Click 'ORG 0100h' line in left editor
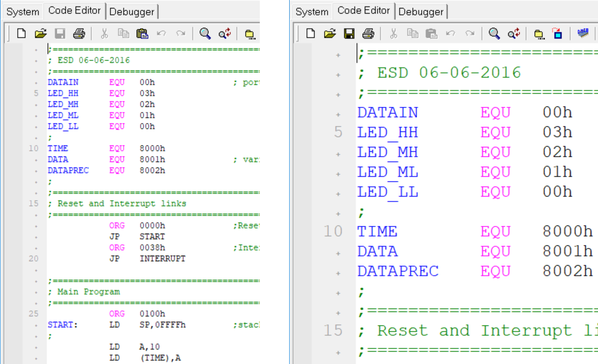The image size is (598, 364). [x=137, y=314]
